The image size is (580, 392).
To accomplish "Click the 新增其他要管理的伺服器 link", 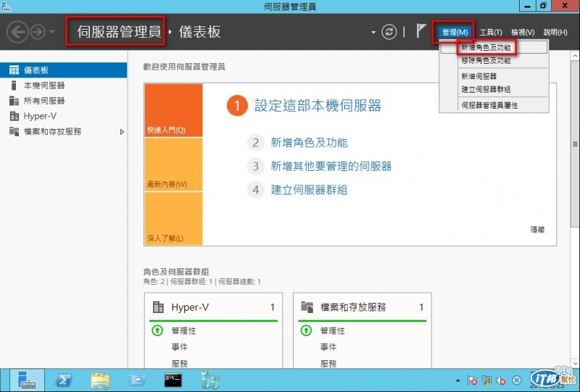I will (x=331, y=167).
